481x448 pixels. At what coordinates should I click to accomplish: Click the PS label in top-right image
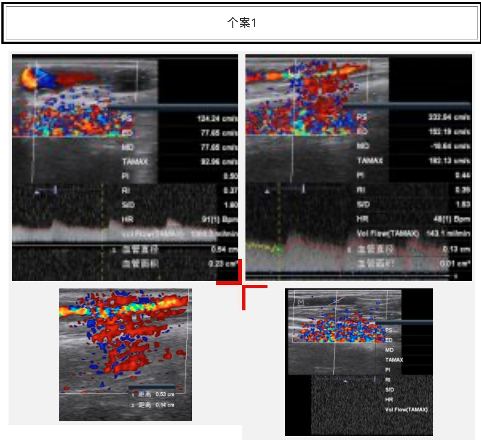click(362, 117)
